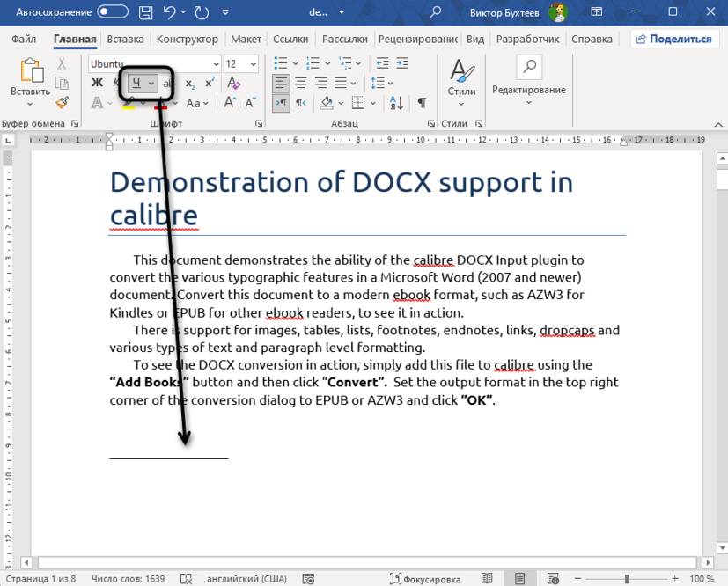Open the font name Ubuntu dropdown
The height and width of the screenshot is (586, 728).
pos(216,64)
